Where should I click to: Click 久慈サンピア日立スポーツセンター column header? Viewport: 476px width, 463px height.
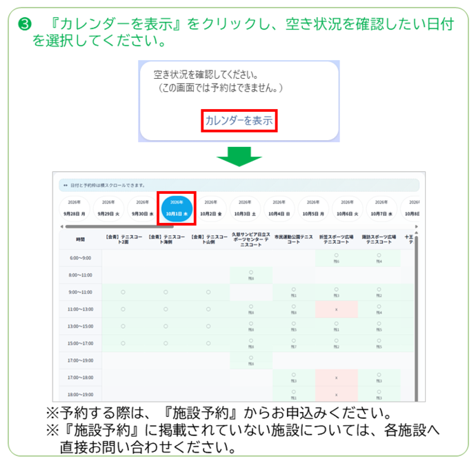[x=251, y=239]
